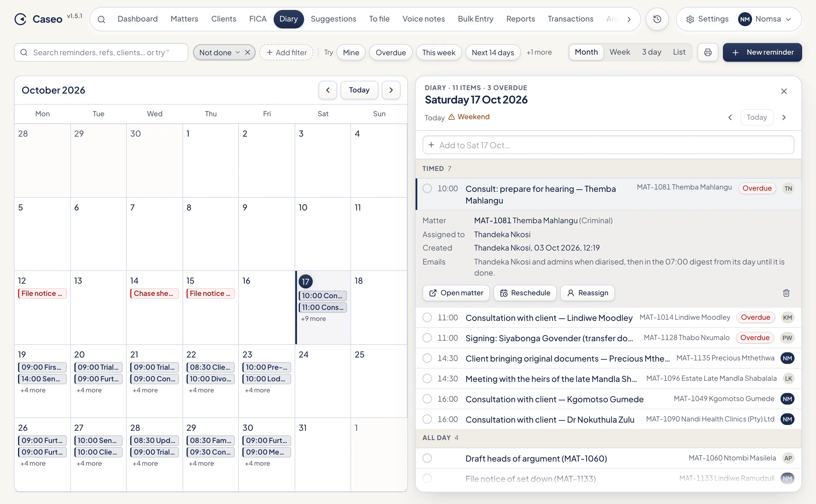Close the Saturday 17 Oct panel
The height and width of the screenshot is (504, 816).
click(x=784, y=91)
